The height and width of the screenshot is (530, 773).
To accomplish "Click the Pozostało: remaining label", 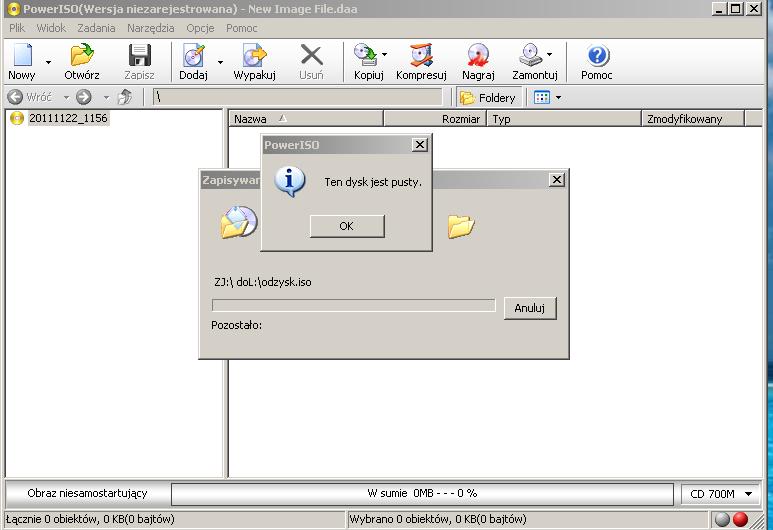I will click(237, 325).
